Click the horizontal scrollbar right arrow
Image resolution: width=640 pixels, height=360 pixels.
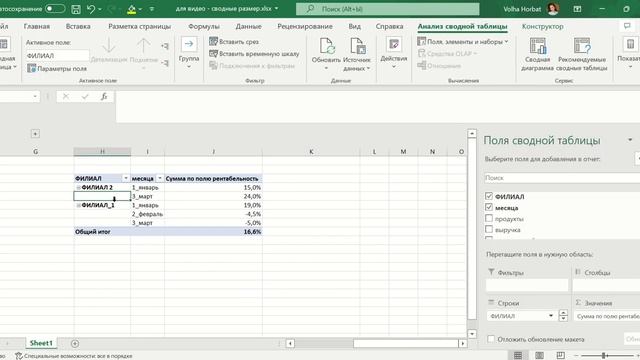(x=462, y=344)
